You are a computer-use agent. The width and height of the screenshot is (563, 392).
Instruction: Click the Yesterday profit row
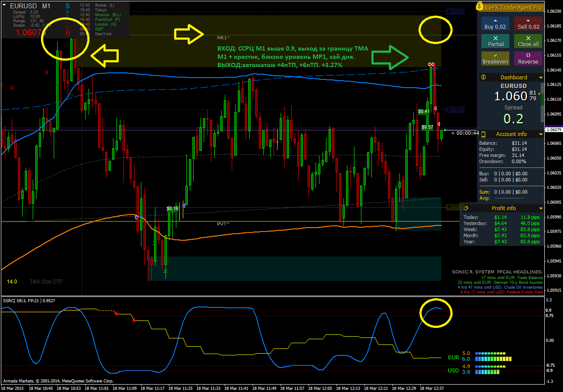[x=502, y=223]
